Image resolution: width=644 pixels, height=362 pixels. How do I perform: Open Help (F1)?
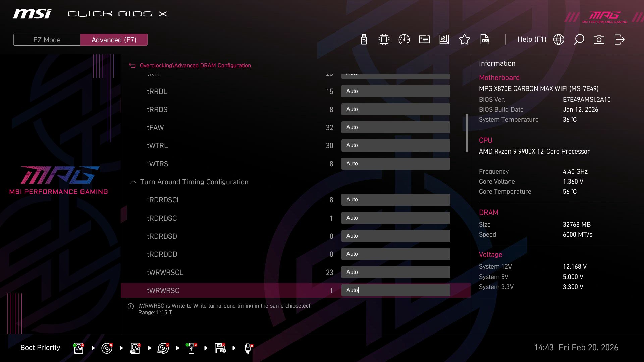tap(532, 39)
